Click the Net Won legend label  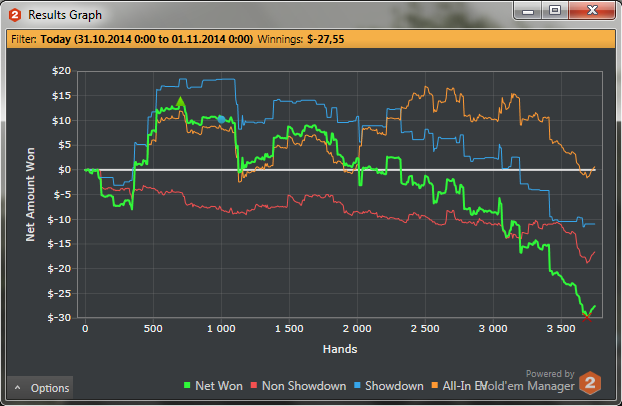coord(219,386)
